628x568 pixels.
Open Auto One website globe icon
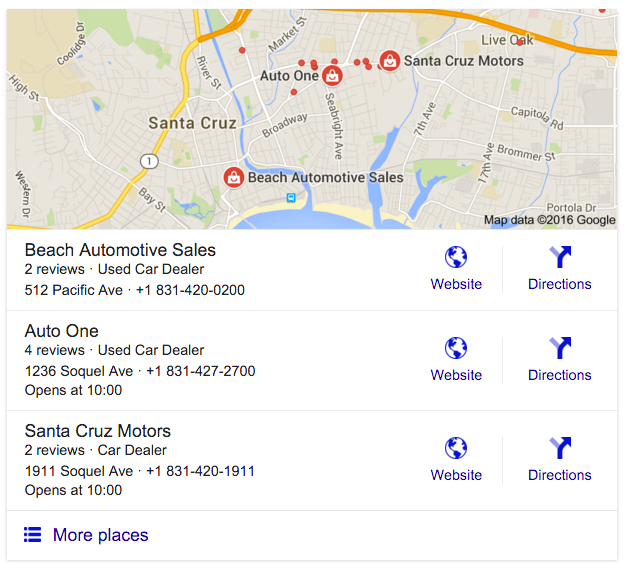(456, 348)
